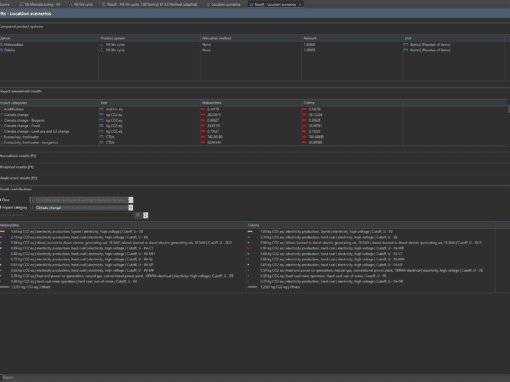Expand the Weighted results [Pt] section
This screenshot has height=382, width=510.
(17, 167)
